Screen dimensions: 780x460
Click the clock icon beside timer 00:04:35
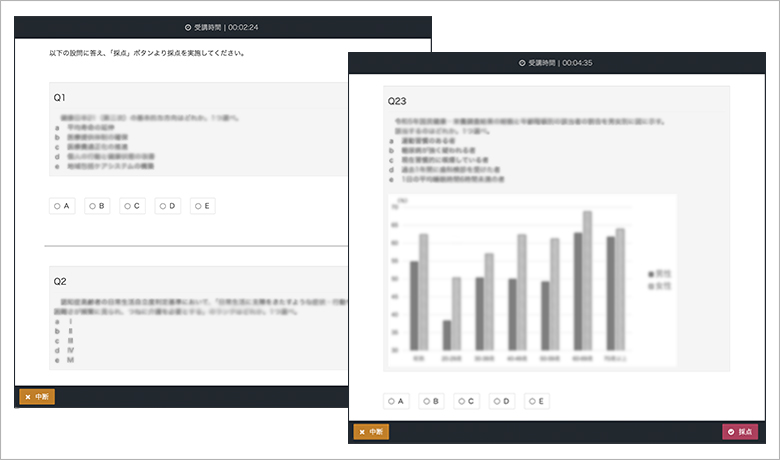click(522, 63)
